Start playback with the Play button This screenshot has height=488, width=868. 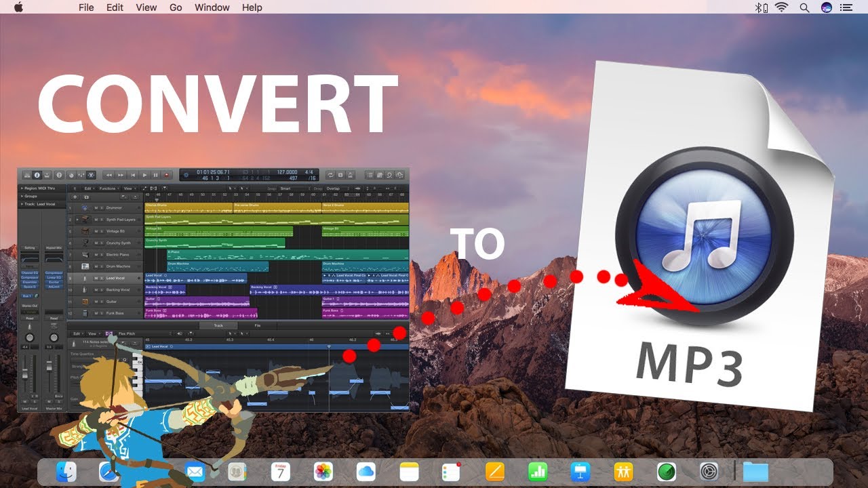(x=144, y=176)
